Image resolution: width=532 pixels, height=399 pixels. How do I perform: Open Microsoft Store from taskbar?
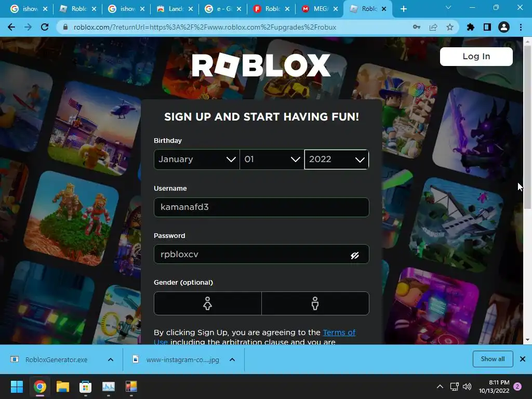(86, 387)
